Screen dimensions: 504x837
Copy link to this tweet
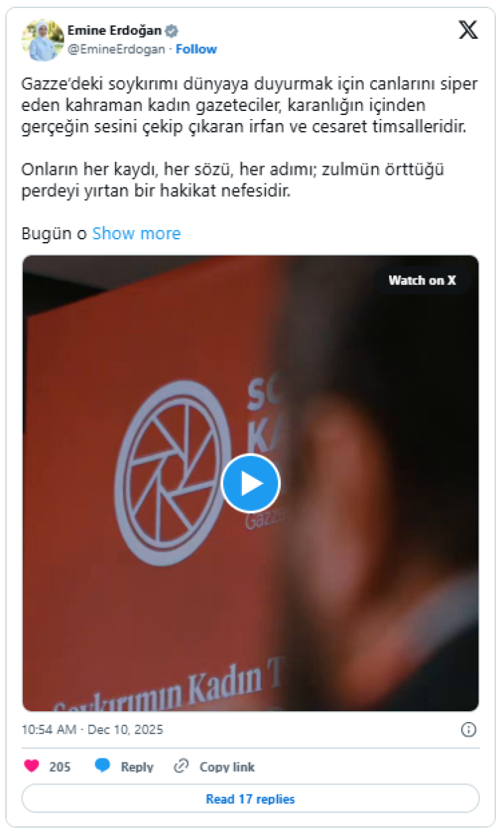(x=227, y=767)
